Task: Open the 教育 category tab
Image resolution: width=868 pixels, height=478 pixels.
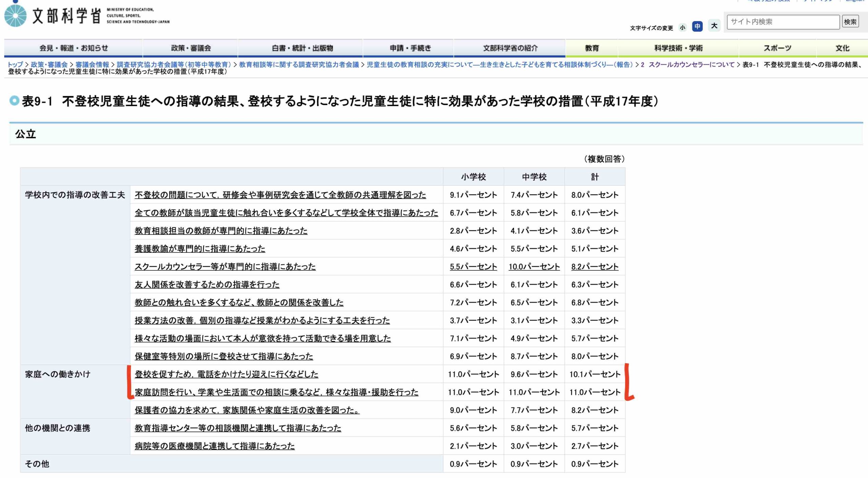Action: click(592, 48)
